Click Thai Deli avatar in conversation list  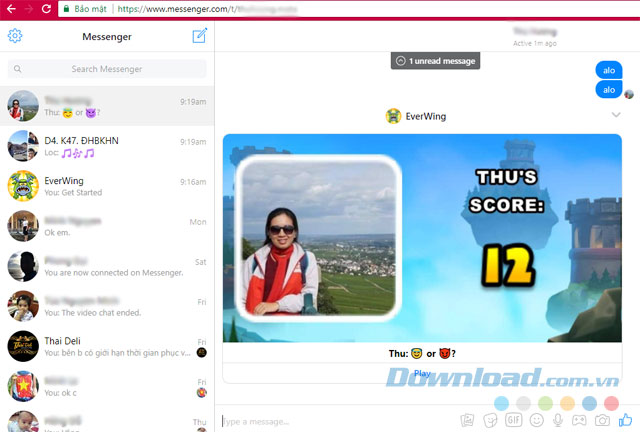click(x=23, y=346)
